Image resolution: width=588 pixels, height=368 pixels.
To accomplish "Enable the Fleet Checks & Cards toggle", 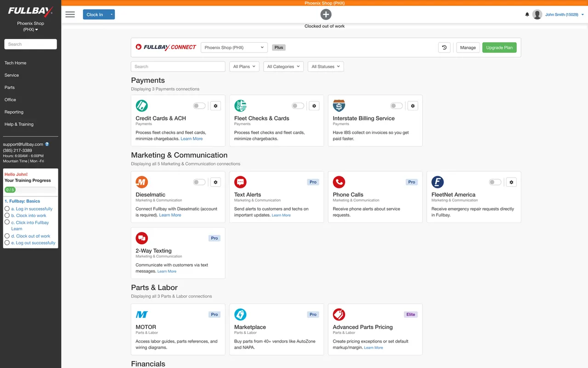I will (x=298, y=106).
